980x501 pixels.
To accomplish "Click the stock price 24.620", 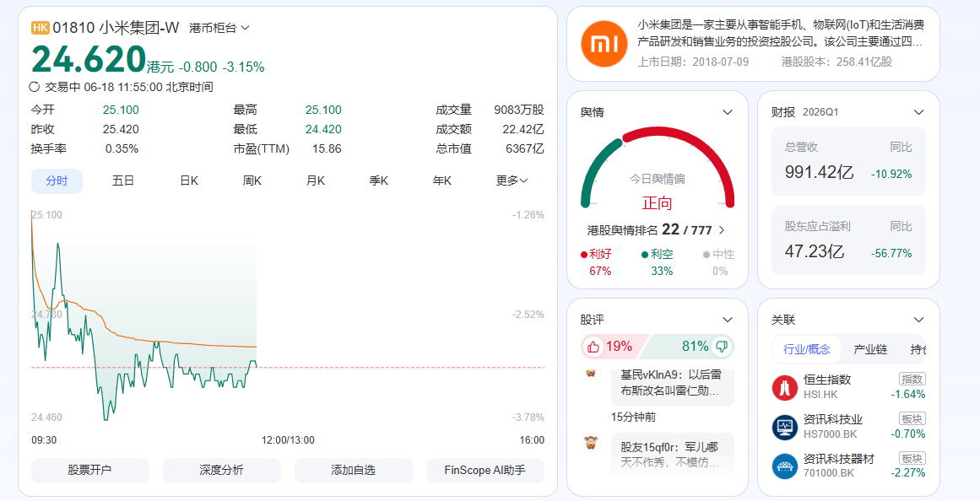I will tap(89, 59).
